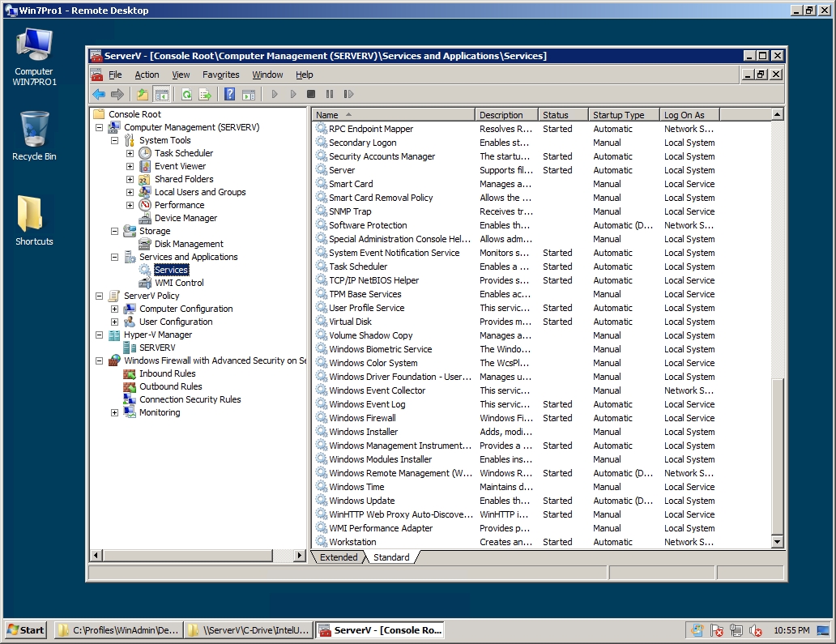Screen dimensions: 836x644
Task: Select the Shortcuts folder on desktop
Action: [34, 220]
